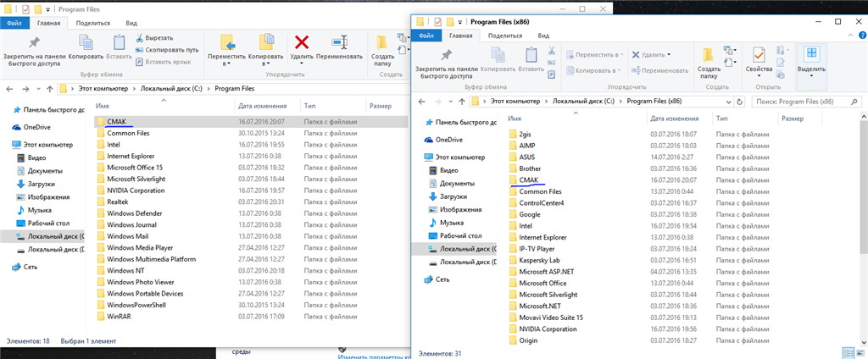This screenshot has width=868, height=359.
Task: Select Рабочий стол in Program Files window sidebar
Action: point(48,223)
